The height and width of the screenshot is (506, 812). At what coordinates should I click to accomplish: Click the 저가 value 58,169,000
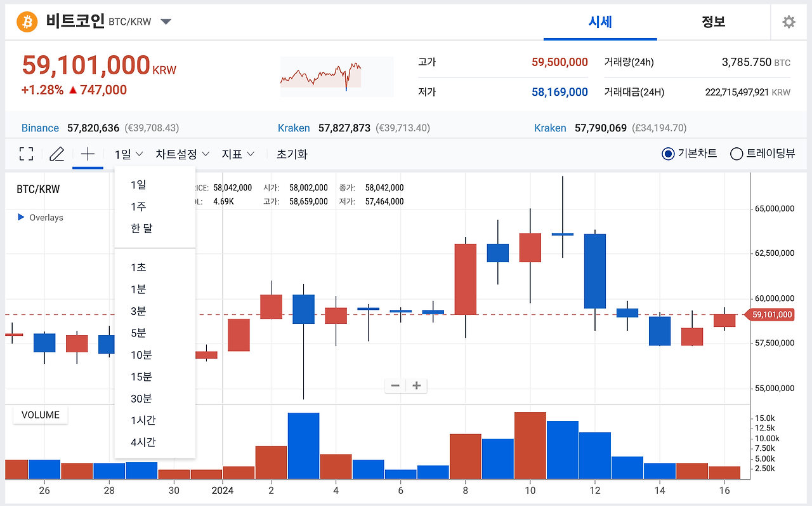(560, 92)
